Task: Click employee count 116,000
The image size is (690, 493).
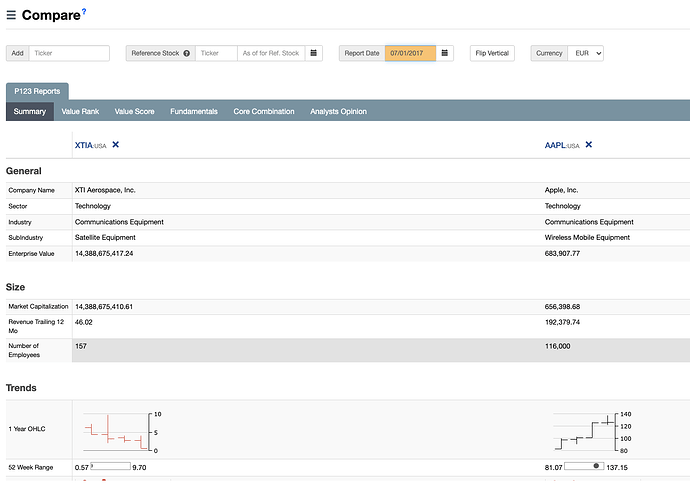Action: (558, 346)
